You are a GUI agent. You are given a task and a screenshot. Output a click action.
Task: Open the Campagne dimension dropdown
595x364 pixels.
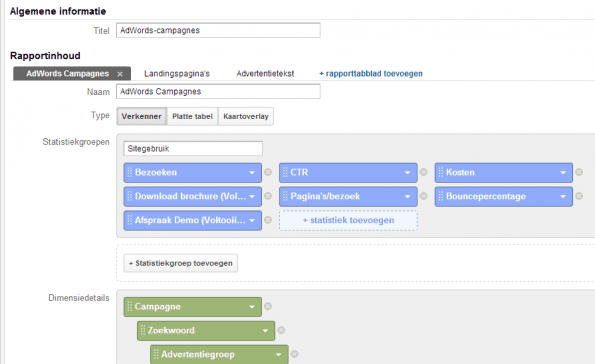point(252,307)
